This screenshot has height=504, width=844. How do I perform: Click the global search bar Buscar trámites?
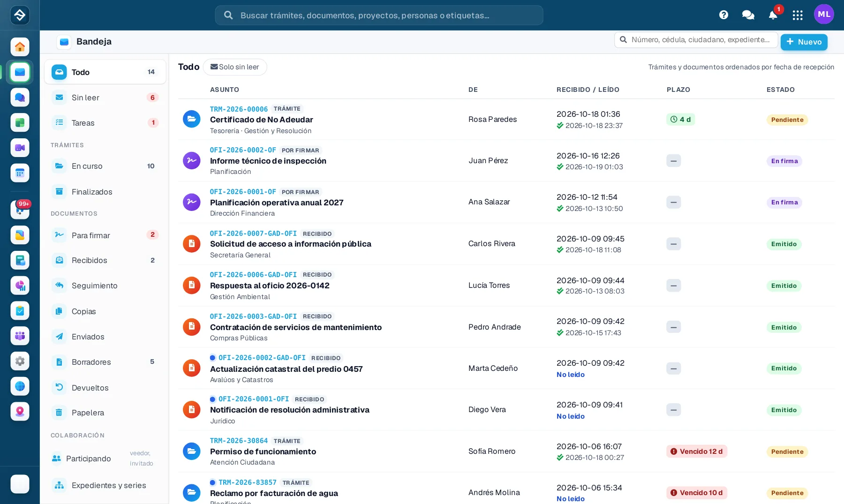379,15
